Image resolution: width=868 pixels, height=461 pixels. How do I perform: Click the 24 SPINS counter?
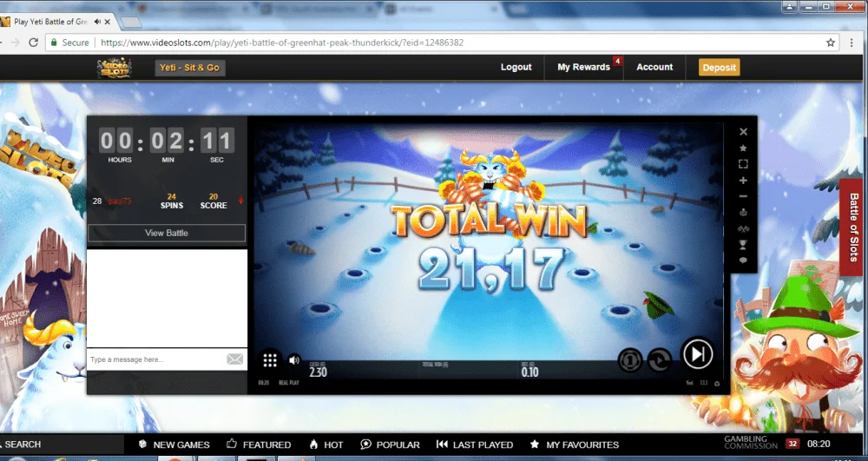click(172, 201)
